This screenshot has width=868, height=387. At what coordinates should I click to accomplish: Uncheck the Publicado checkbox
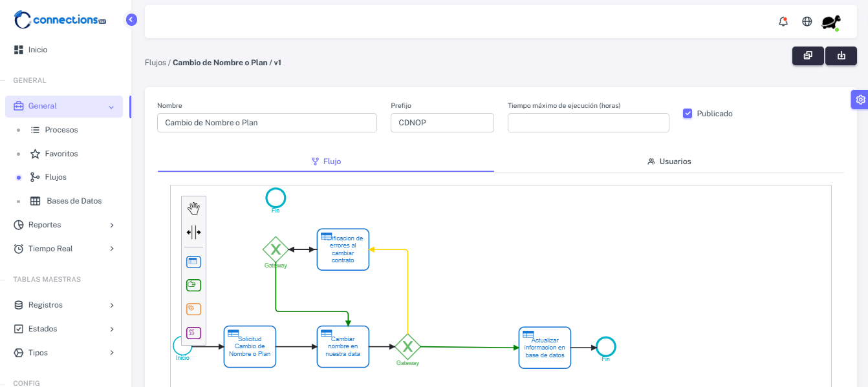point(688,113)
